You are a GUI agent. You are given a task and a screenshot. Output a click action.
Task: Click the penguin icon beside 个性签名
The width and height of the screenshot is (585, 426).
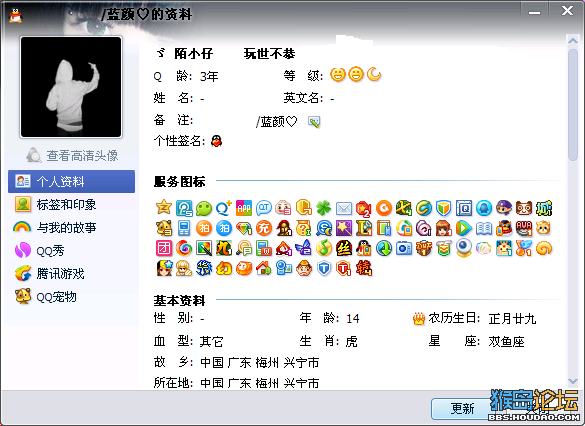tap(216, 141)
